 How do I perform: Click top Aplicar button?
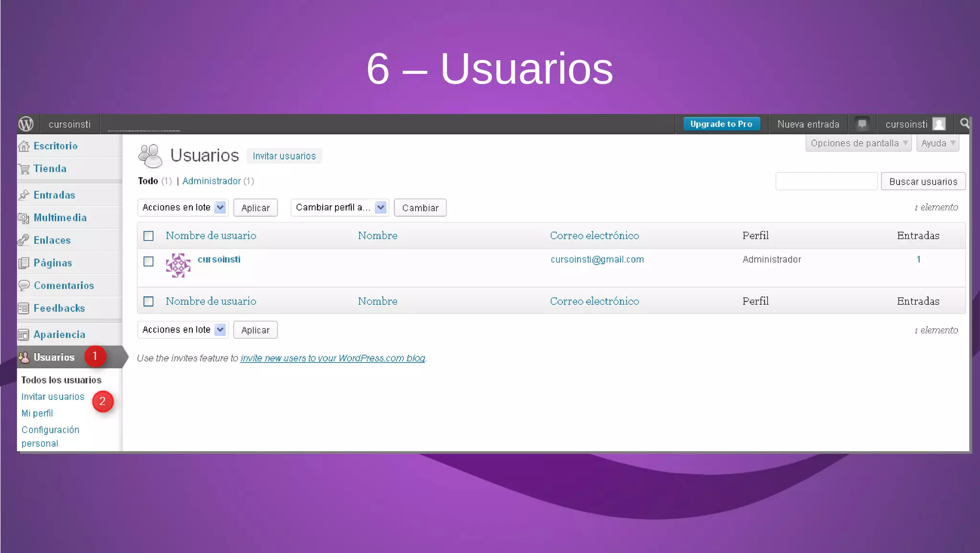(x=256, y=208)
